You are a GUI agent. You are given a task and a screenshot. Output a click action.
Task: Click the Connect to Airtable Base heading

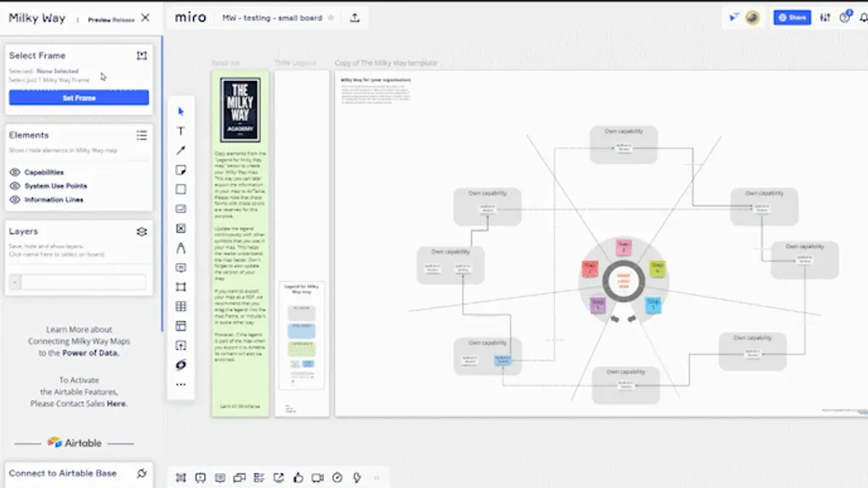(62, 474)
